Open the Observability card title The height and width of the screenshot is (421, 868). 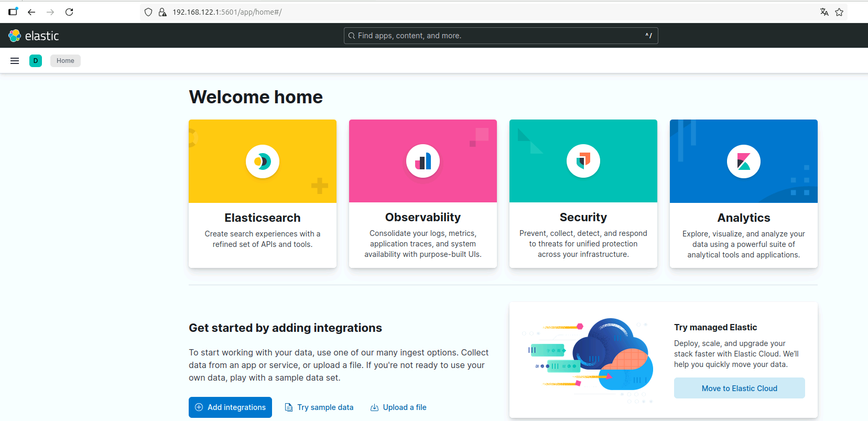[x=423, y=217]
